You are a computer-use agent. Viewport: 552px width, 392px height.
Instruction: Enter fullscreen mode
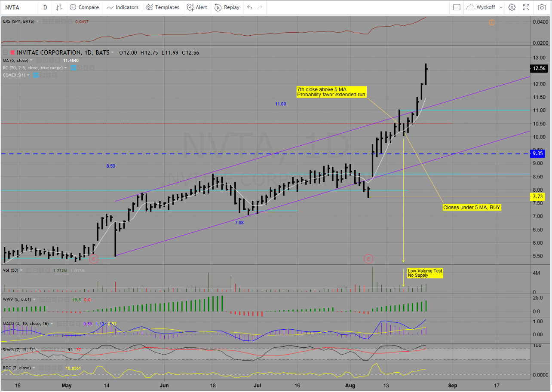[x=526, y=7]
